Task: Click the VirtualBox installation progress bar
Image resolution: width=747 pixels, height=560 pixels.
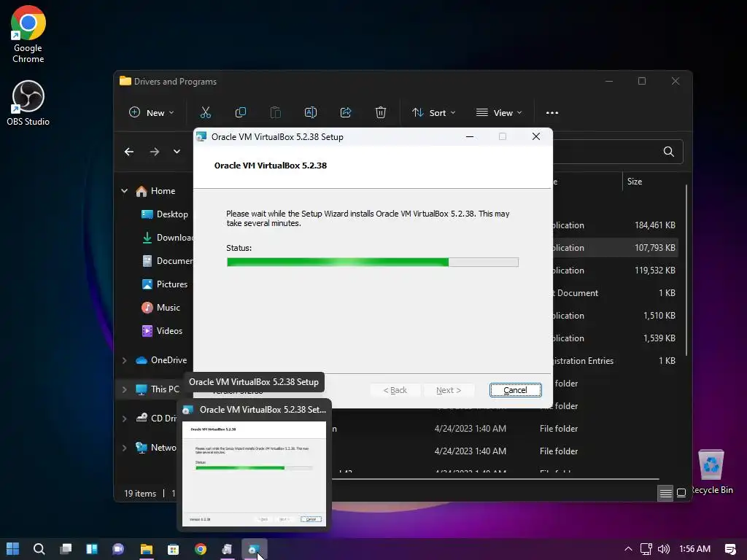Action: pyautogui.click(x=373, y=262)
